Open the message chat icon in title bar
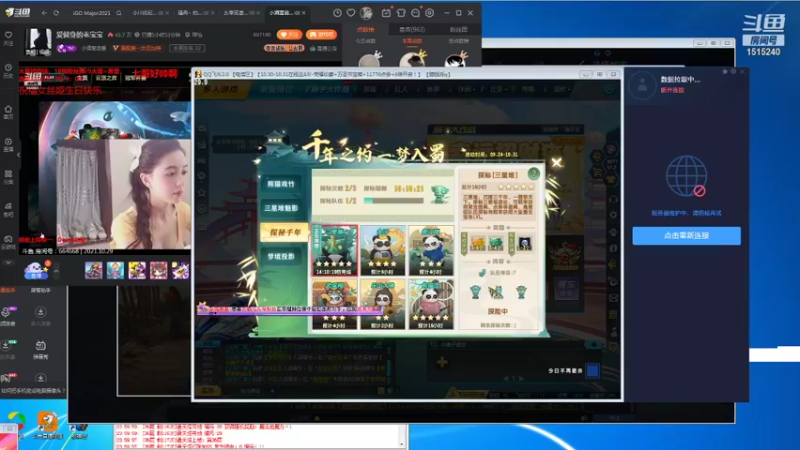 [x=415, y=13]
